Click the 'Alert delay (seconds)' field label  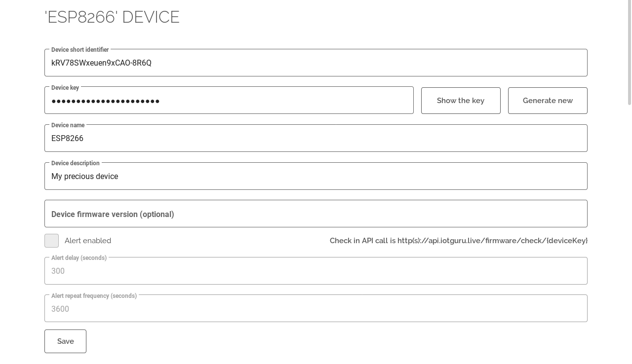79,258
